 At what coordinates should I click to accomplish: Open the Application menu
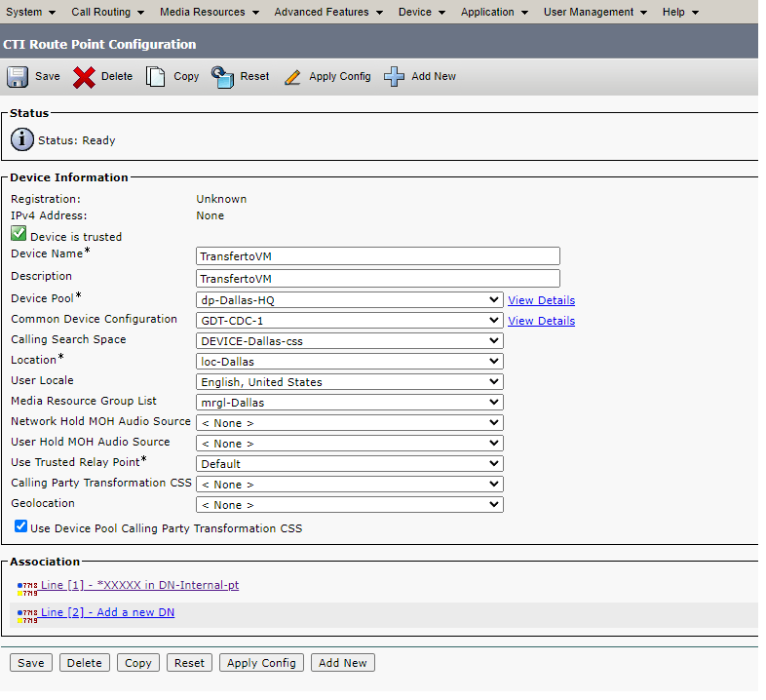pos(494,12)
